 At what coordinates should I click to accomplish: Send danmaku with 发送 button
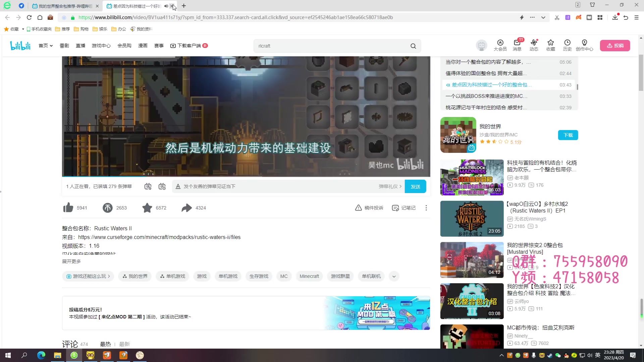pos(415,186)
